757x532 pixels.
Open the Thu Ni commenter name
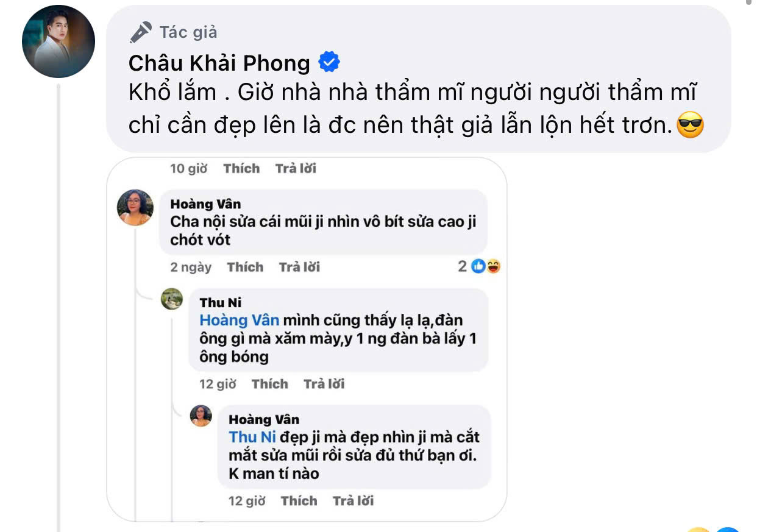(x=221, y=302)
